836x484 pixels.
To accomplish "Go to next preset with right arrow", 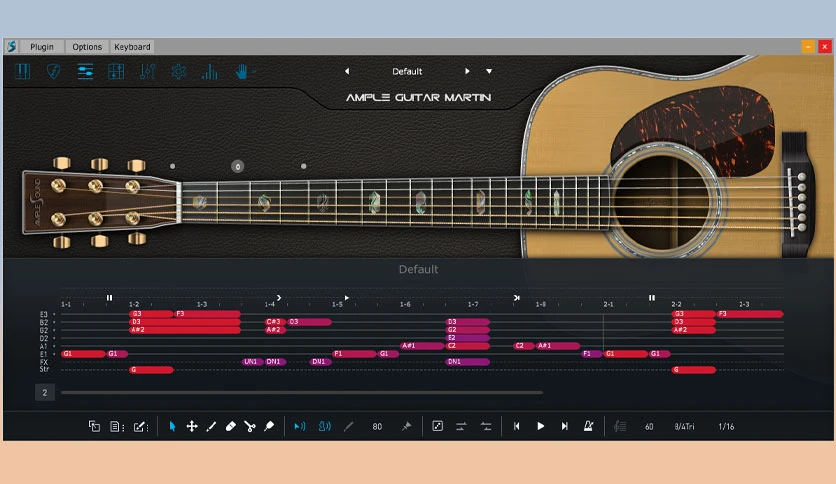I will pyautogui.click(x=467, y=71).
